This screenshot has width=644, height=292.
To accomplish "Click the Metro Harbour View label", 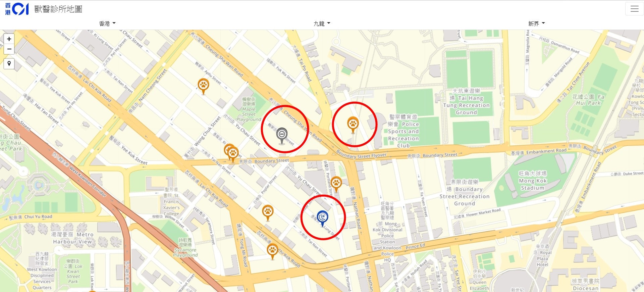I will click(72, 238).
